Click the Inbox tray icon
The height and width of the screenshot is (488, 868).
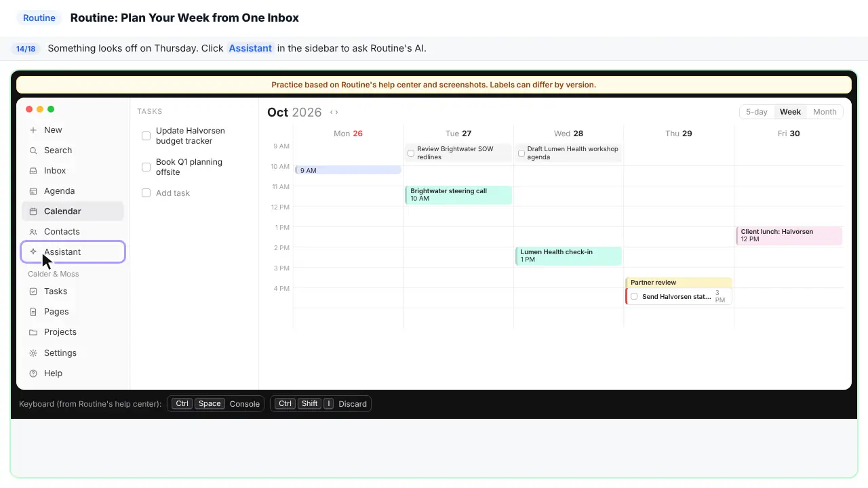[x=33, y=171]
